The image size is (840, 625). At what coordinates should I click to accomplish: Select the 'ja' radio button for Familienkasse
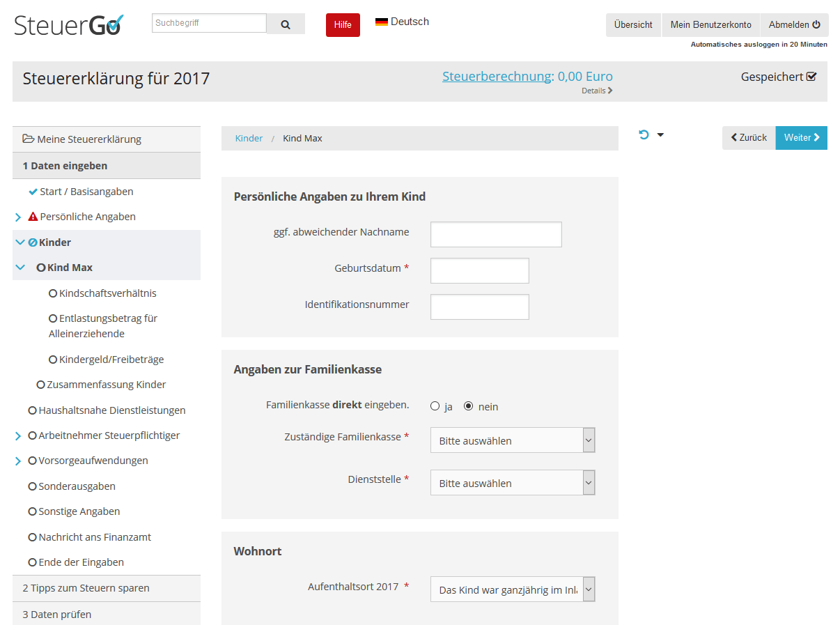tap(435, 405)
